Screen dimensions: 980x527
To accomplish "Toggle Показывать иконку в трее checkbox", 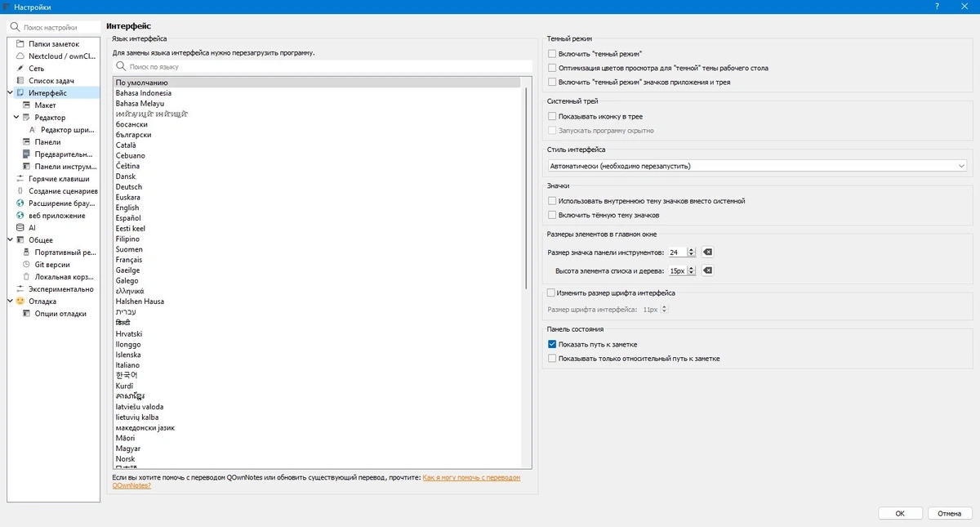I will point(553,117).
